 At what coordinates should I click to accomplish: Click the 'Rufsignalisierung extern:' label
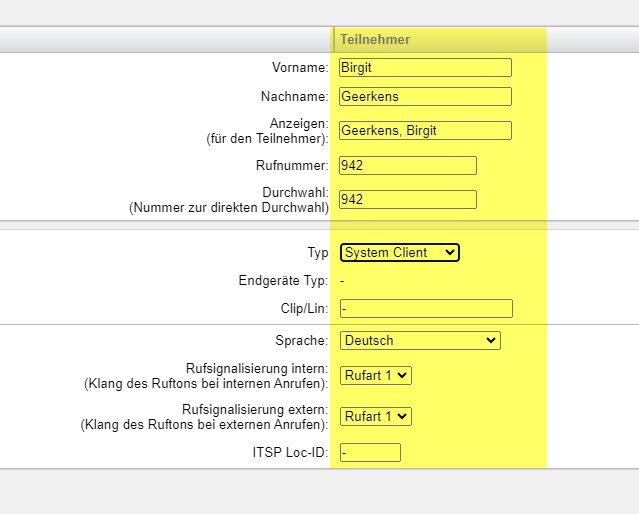tap(255, 409)
